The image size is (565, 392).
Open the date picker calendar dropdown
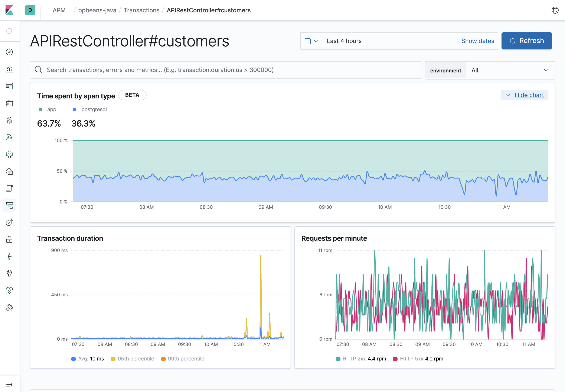click(312, 41)
